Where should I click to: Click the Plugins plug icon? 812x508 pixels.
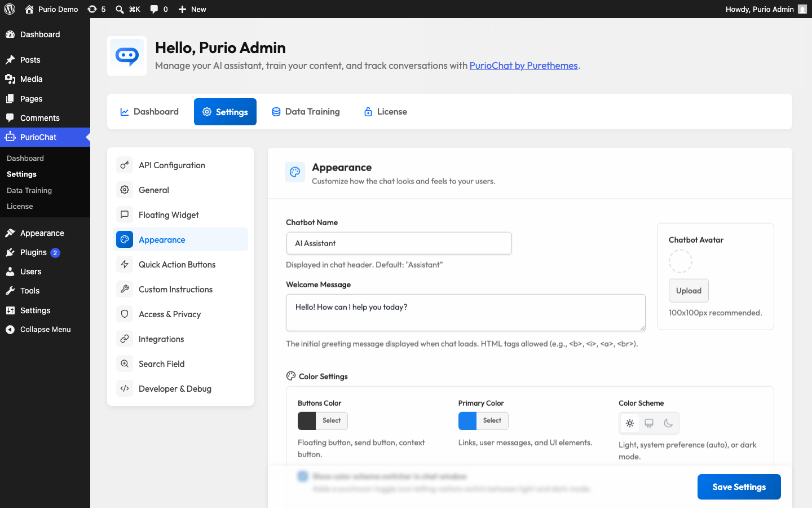click(10, 252)
